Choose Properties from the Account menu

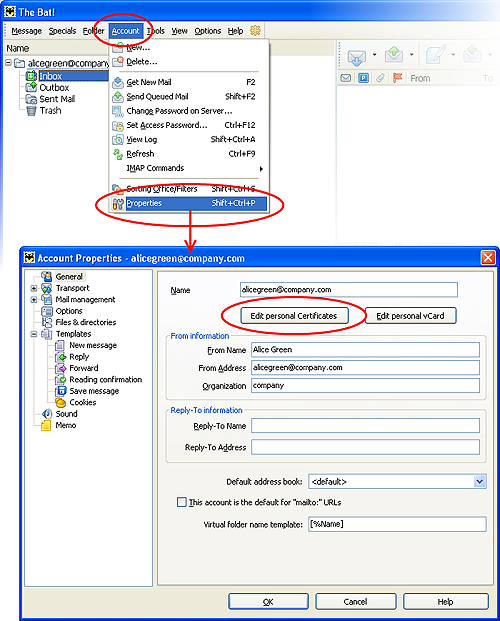coord(189,203)
